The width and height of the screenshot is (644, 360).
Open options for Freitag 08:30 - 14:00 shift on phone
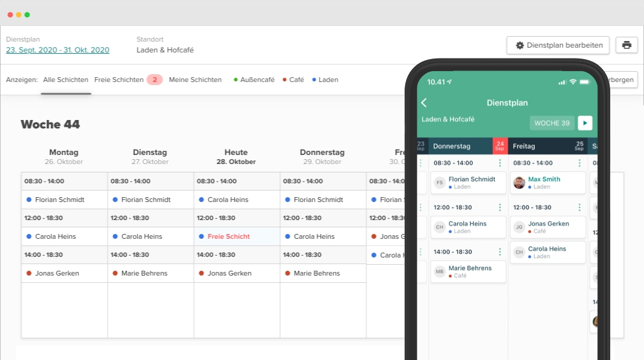click(x=579, y=163)
